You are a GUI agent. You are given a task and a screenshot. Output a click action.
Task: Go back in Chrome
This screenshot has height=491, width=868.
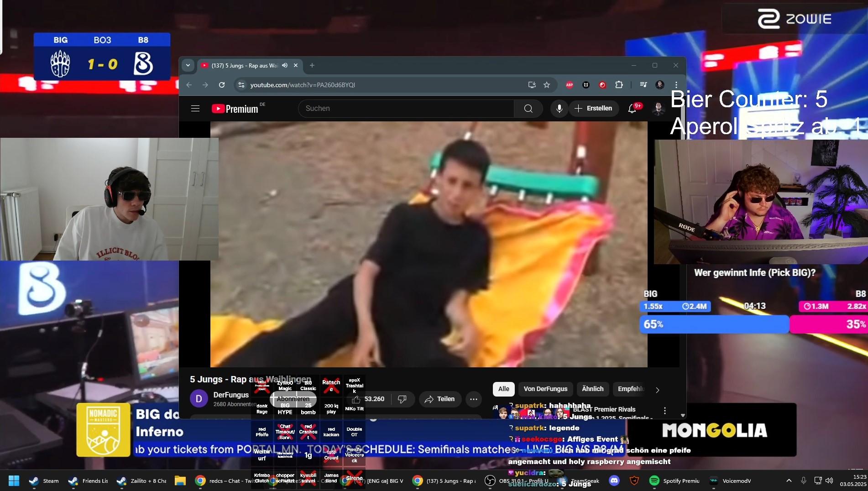point(189,85)
